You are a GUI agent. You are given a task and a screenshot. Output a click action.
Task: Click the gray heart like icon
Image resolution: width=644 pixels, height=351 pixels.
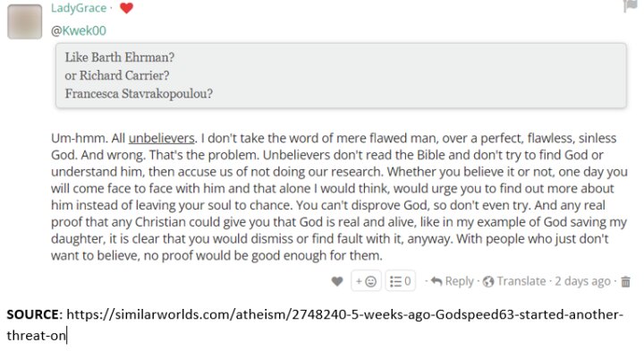337,281
